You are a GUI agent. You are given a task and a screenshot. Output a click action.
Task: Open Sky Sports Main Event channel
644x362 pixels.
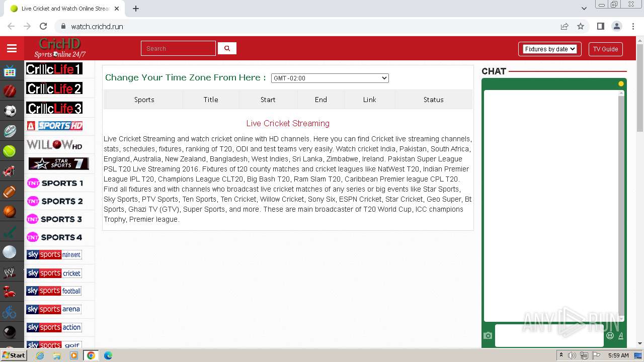(54, 255)
